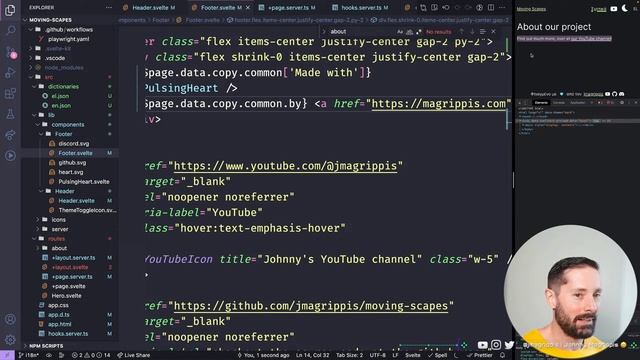Viewport: 640px width, 360px height.
Task: Collapse the MOVING-SCAPES root folder
Action: tap(50, 20)
